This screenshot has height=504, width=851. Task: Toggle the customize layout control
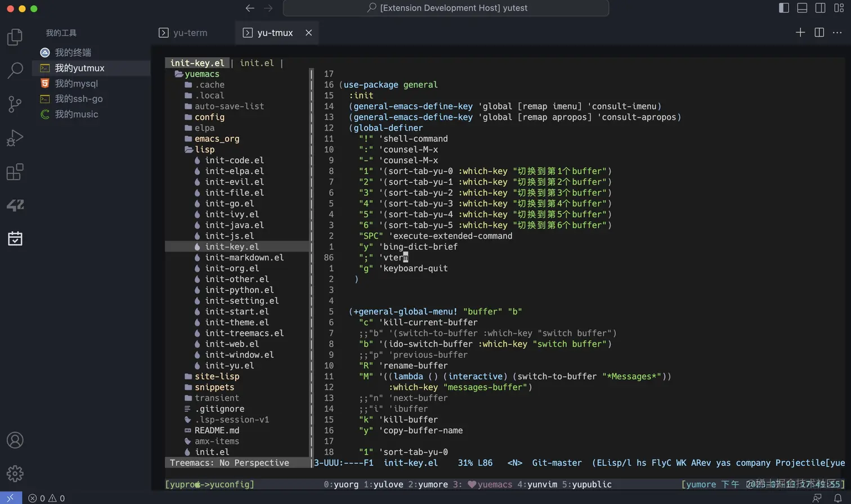(837, 8)
